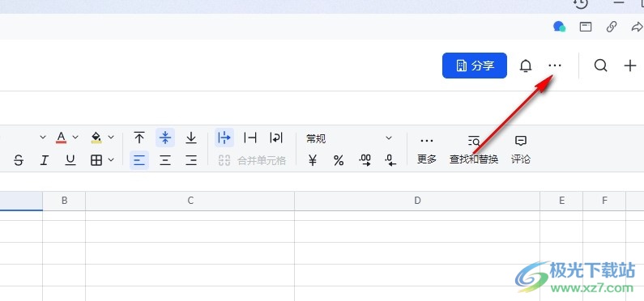This screenshot has width=644, height=301.
Task: Click the blue 分享 share button
Action: point(475,66)
